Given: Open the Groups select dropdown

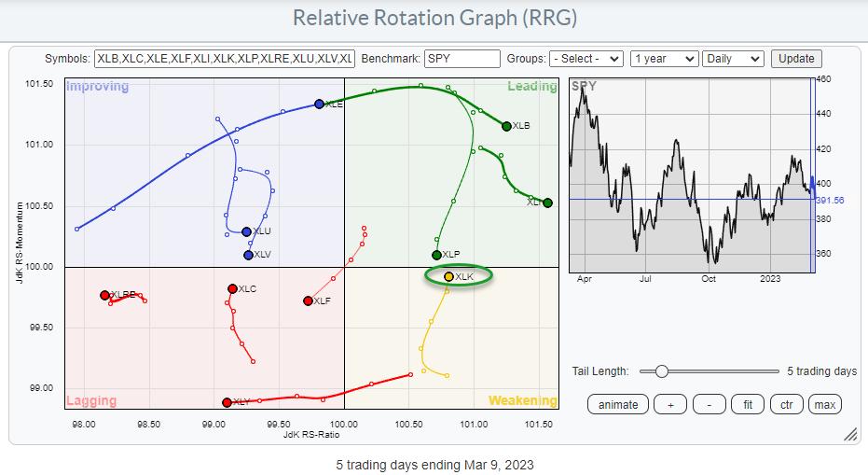Looking at the screenshot, I should point(586,59).
